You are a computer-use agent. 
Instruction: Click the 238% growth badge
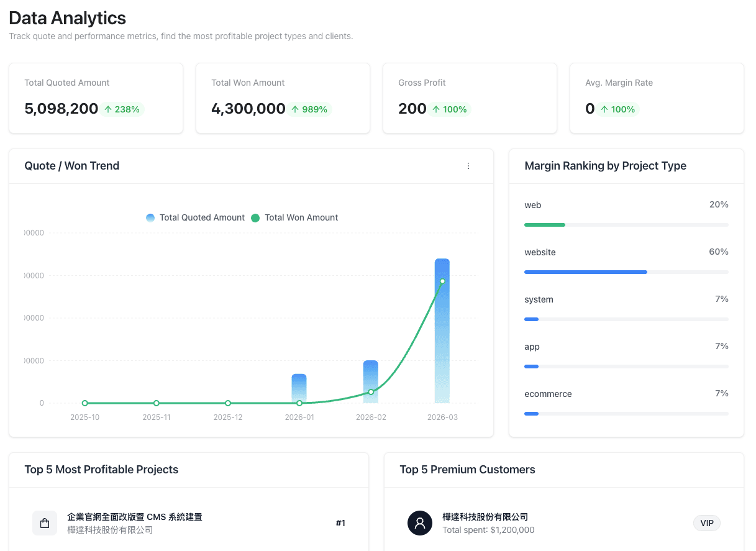tap(122, 109)
